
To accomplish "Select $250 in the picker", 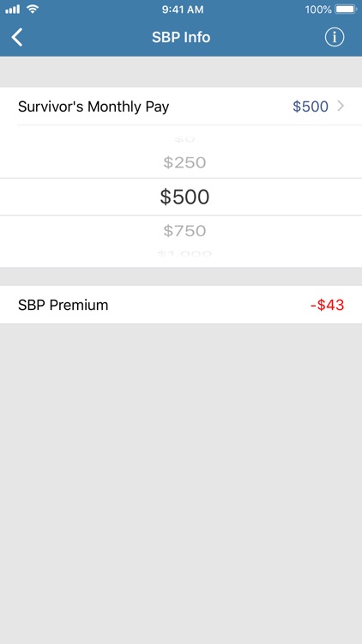I will 184,162.
